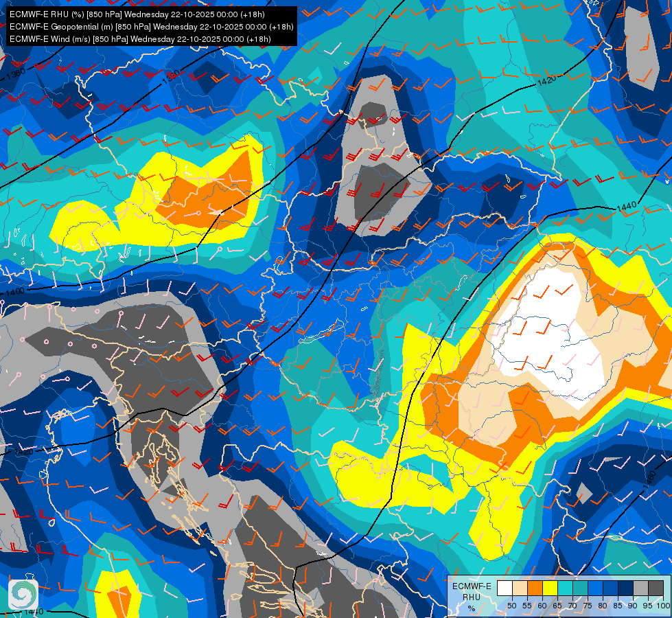The width and height of the screenshot is (672, 618).
Task: Click the 'ECMWF-E Wind (m/s)' title line
Action: (x=140, y=39)
